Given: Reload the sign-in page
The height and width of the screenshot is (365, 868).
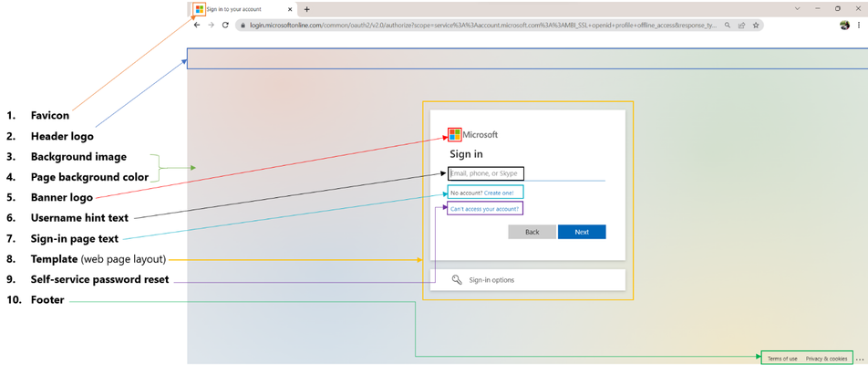Looking at the screenshot, I should (x=225, y=25).
